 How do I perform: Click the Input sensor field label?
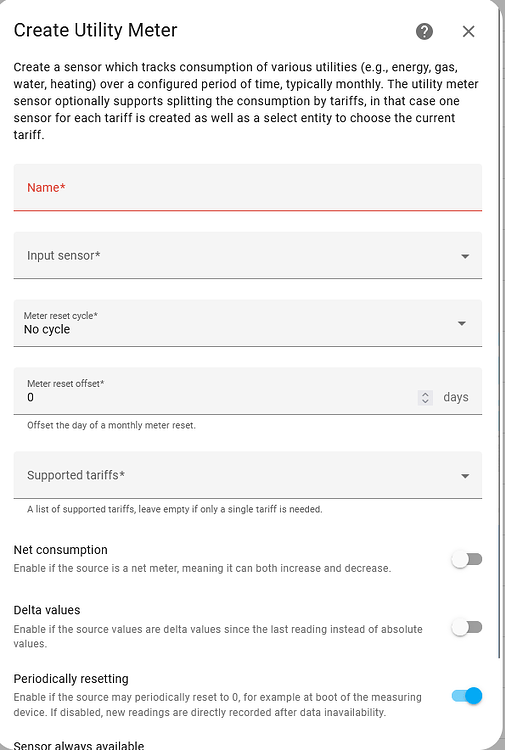pyautogui.click(x=64, y=256)
